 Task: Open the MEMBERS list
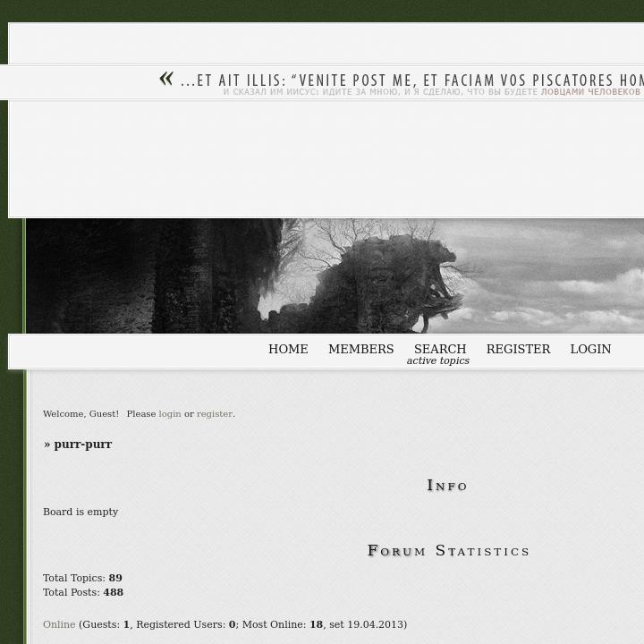point(360,349)
